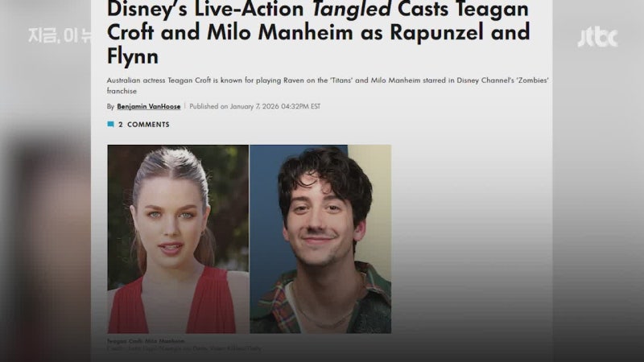The image size is (644, 362).
Task: Click the subheading about Australian actress Teagan Croft
Action: click(x=328, y=85)
